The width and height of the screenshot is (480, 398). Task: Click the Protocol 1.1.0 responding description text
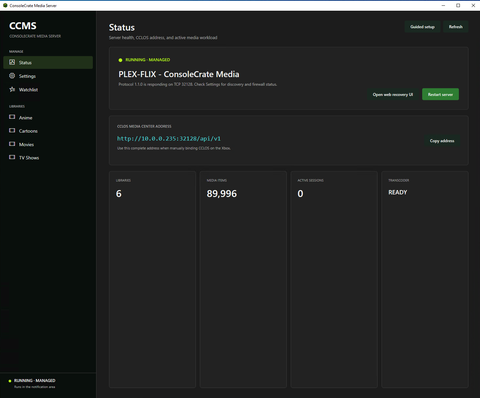197,84
